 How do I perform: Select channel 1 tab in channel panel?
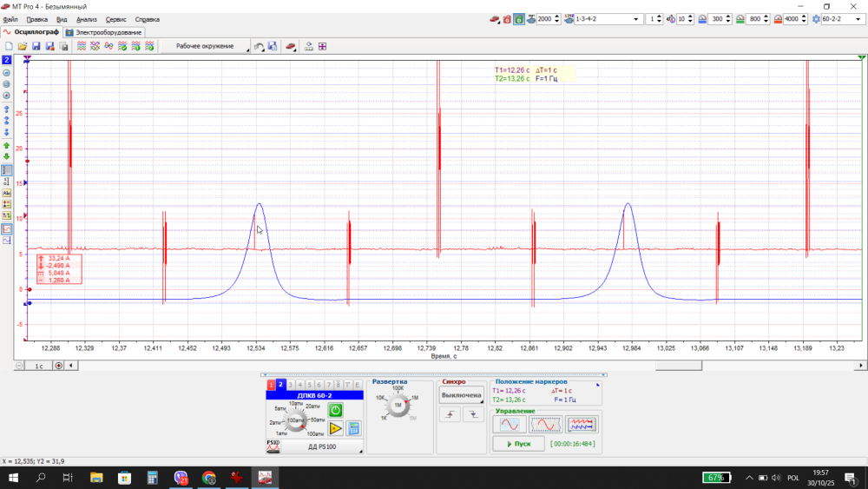coord(271,384)
